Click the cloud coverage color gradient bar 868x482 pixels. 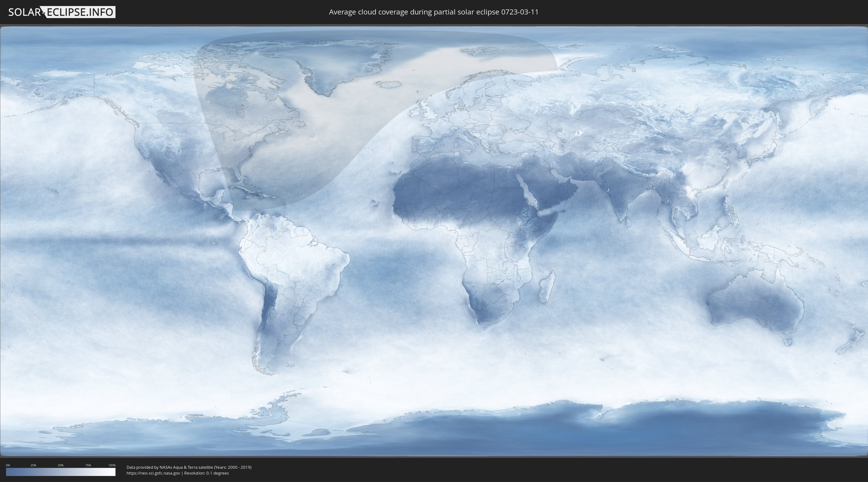coord(61,472)
